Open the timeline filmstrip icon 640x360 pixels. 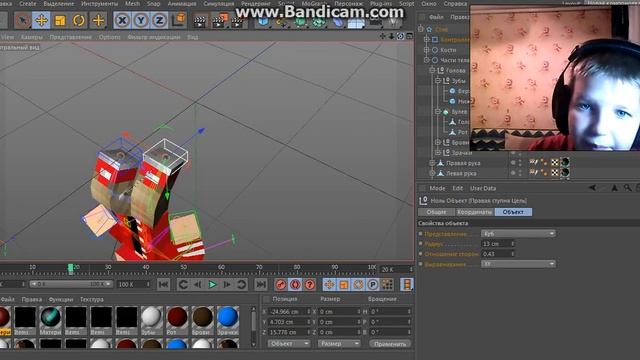tap(407, 284)
